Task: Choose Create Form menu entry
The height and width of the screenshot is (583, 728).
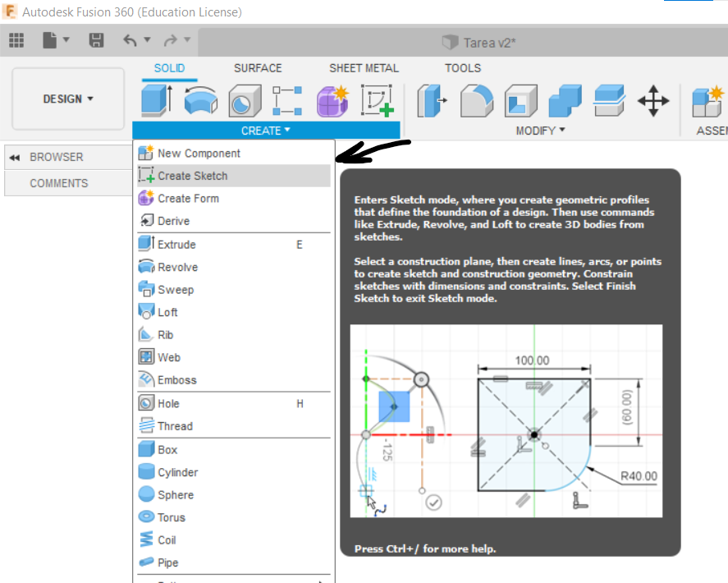Action: [x=234, y=199]
